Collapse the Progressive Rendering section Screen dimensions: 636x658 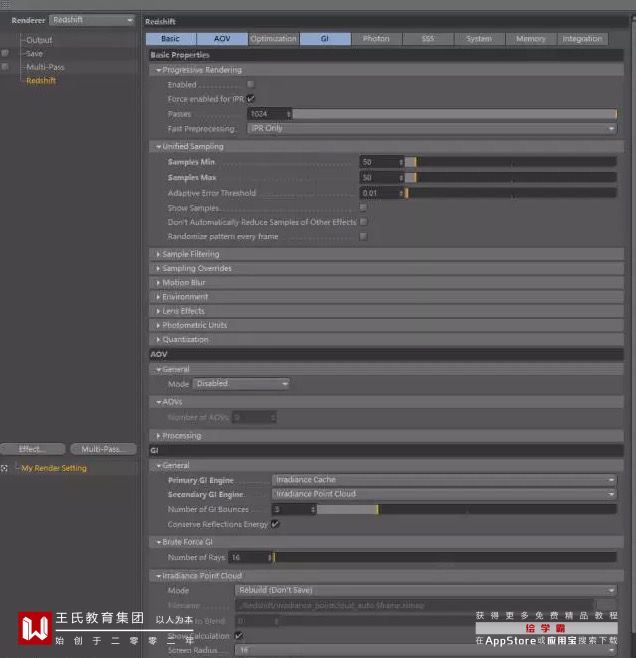pyautogui.click(x=386, y=70)
